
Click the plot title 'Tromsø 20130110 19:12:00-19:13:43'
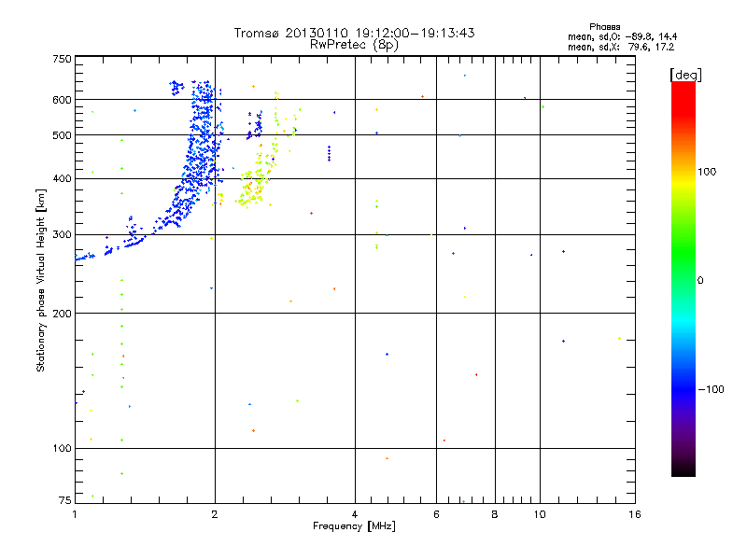(x=354, y=33)
